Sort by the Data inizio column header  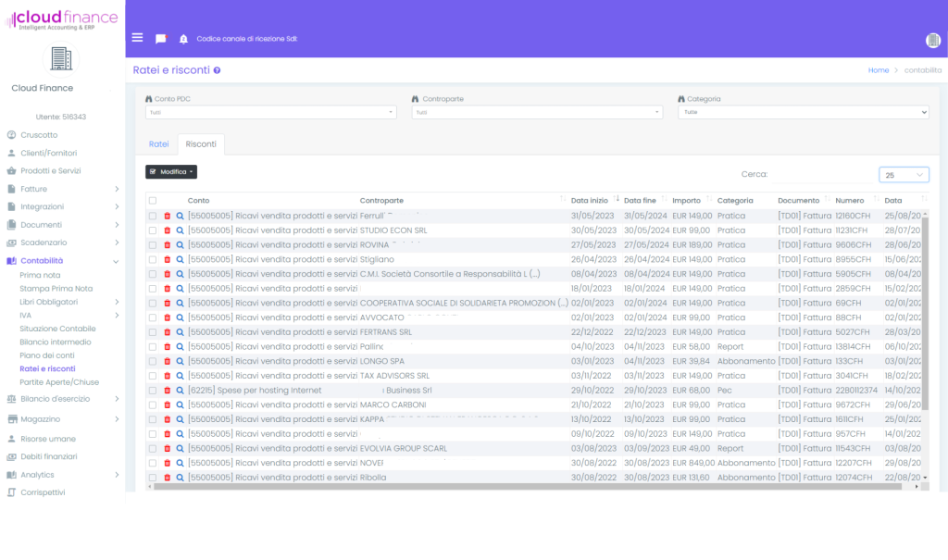595,200
